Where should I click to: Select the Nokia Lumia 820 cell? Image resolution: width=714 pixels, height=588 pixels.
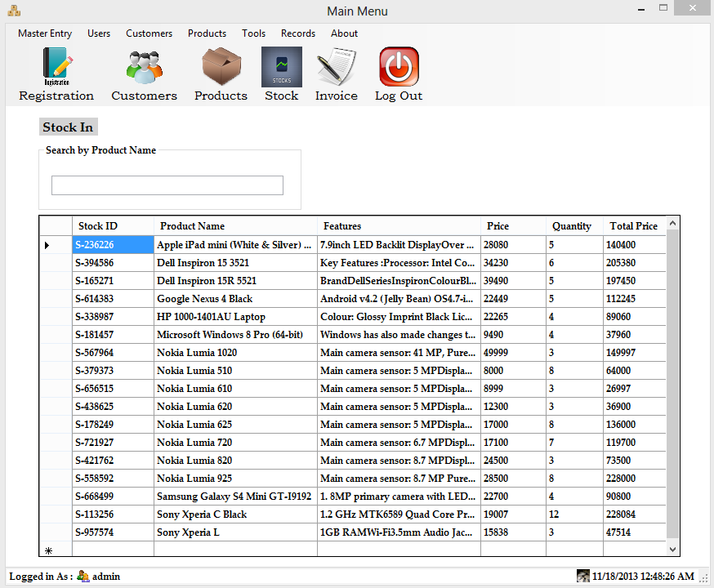235,461
